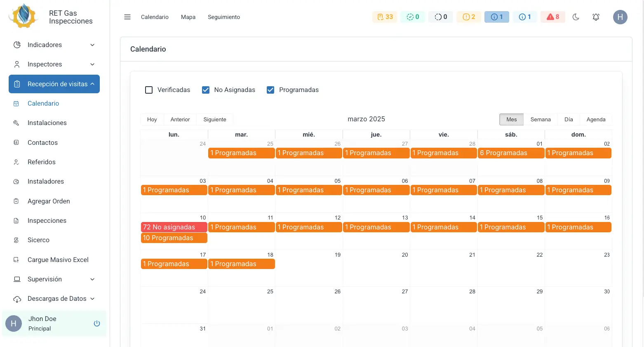The height and width of the screenshot is (347, 644).
Task: Enable the Verificadas checkbox
Action: 149,90
